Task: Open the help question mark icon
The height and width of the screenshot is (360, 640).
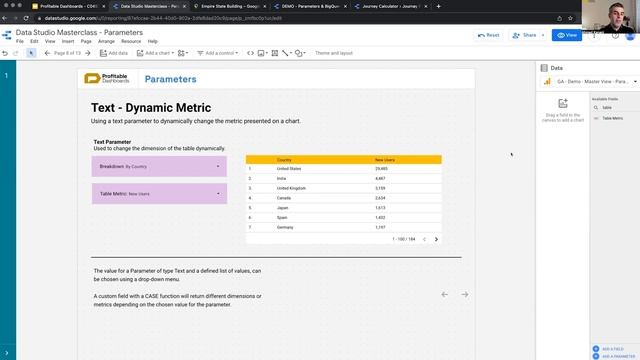Action: pyautogui.click(x=615, y=36)
